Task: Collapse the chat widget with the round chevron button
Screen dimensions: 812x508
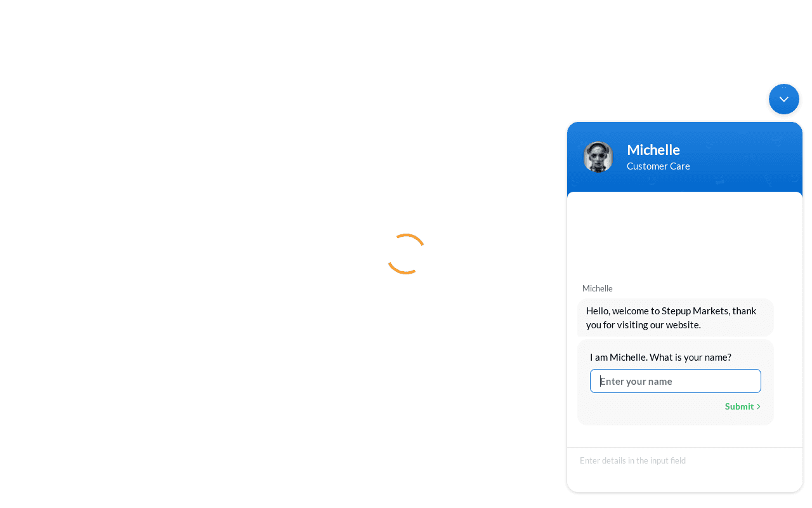Action: (x=784, y=99)
